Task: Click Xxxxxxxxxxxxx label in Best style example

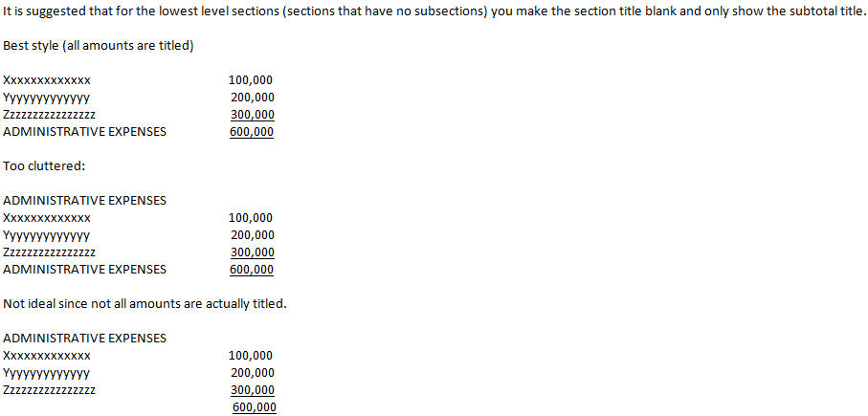Action: [x=47, y=80]
